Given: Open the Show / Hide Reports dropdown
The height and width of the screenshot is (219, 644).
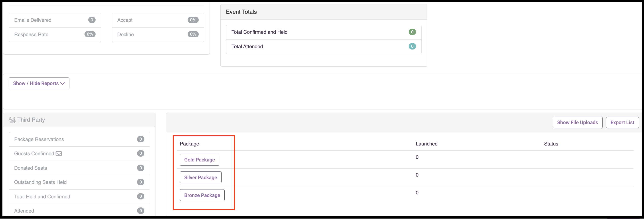Looking at the screenshot, I should coord(39,83).
